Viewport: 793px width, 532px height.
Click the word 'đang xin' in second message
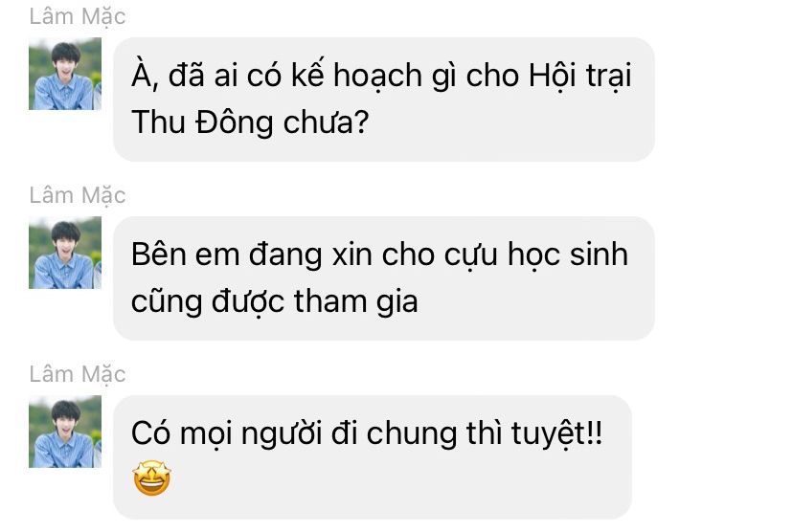[311, 255]
